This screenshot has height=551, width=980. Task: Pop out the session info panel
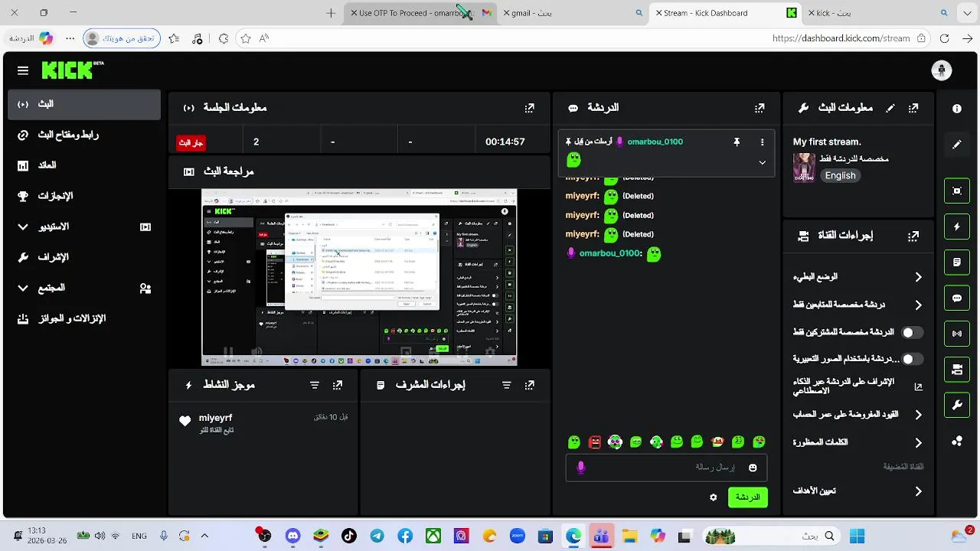[529, 109]
